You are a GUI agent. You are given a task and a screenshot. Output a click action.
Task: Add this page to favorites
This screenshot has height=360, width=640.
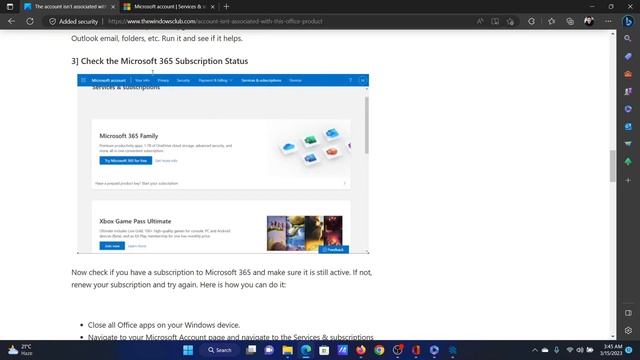[x=510, y=21]
